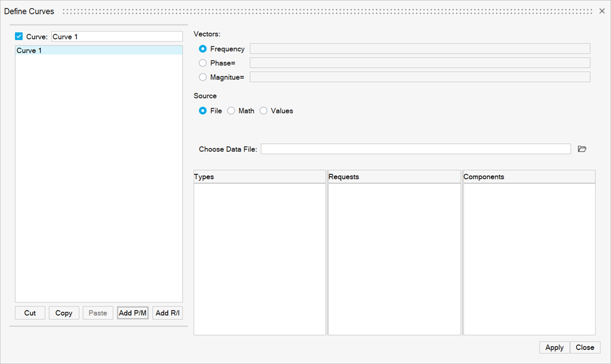
Task: Click the Curve name text field
Action: tap(116, 37)
